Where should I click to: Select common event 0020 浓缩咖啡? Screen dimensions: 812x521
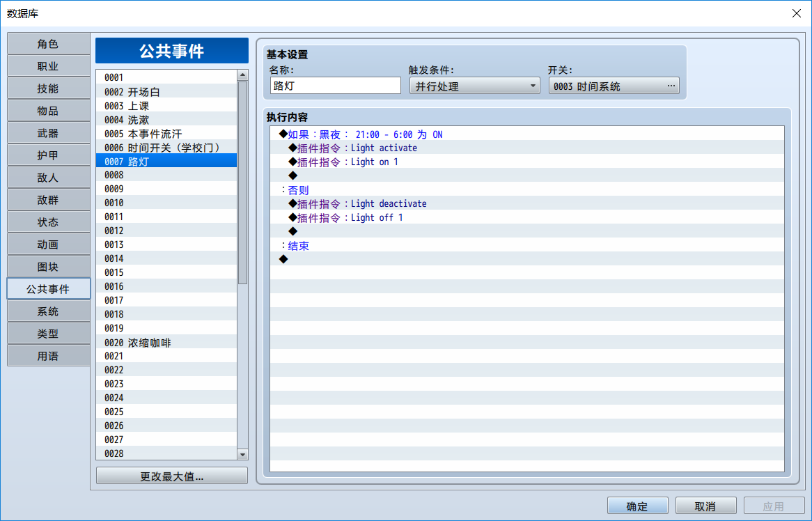166,342
